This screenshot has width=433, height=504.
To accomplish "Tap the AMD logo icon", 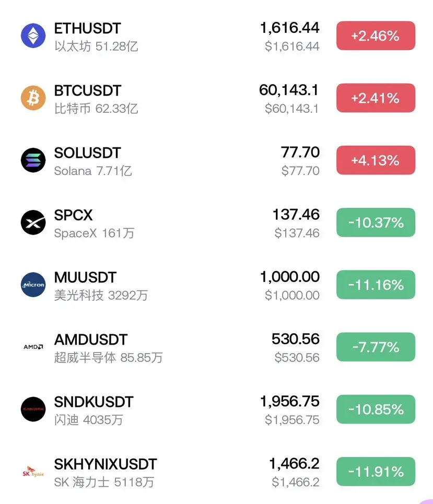I will click(33, 347).
